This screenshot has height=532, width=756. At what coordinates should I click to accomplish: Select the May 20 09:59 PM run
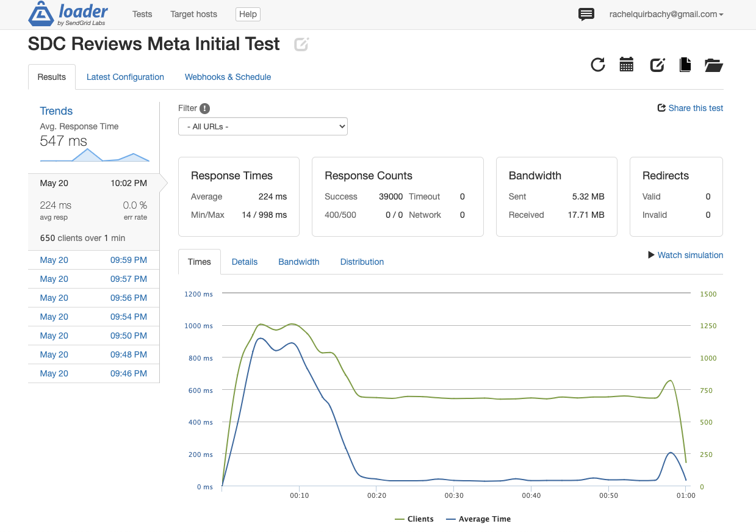click(93, 260)
